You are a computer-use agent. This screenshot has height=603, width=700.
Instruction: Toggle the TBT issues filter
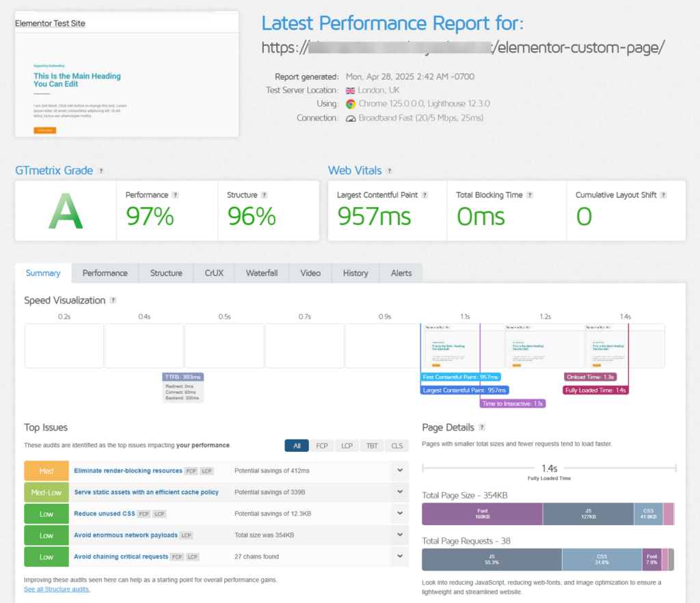pos(371,445)
